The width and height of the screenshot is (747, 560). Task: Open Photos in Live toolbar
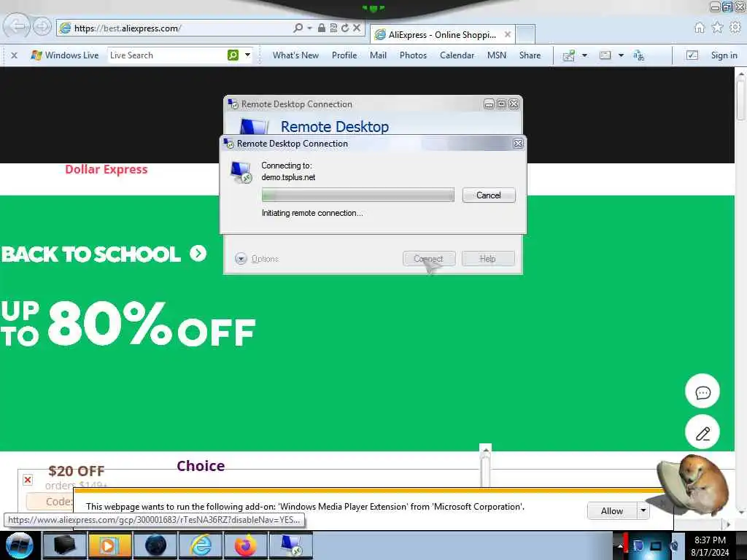point(413,55)
